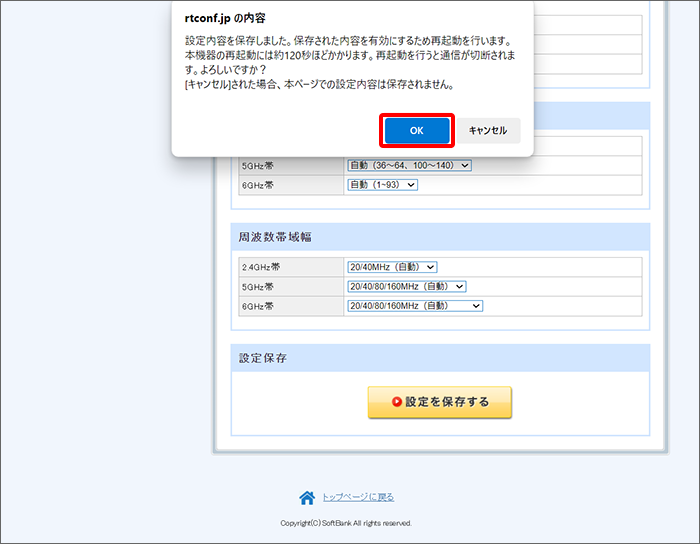Screen dimensions: 700x544
Task: Click the 6GHz帯 label in channel table
Action: click(257, 185)
